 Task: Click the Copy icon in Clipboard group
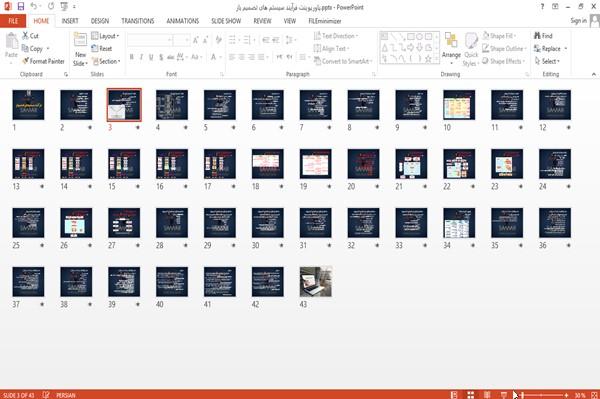25,49
